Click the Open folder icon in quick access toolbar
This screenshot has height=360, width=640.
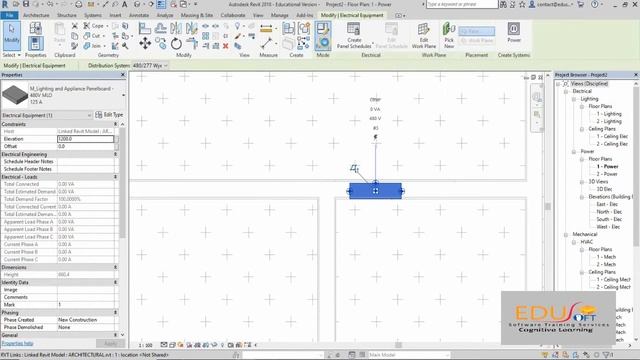[16, 4]
